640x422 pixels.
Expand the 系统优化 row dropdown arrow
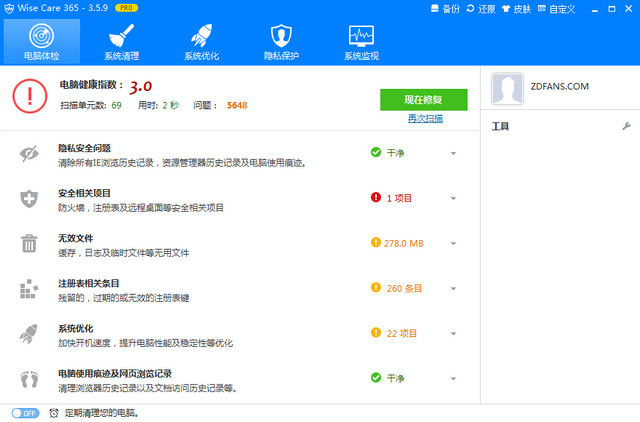coord(453,334)
